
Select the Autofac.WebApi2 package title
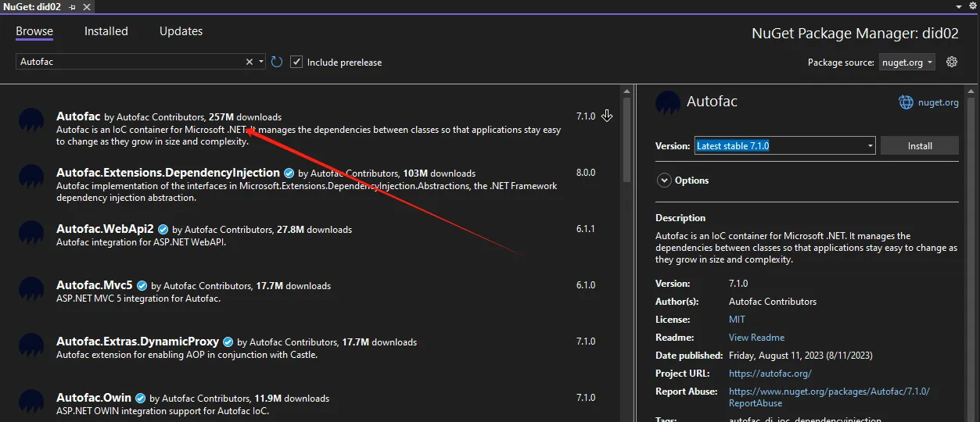tap(105, 229)
